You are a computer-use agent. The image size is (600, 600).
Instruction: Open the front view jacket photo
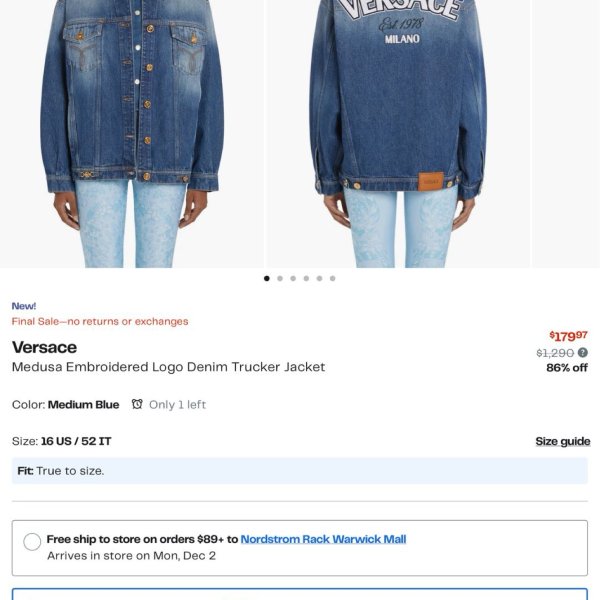coord(132,134)
